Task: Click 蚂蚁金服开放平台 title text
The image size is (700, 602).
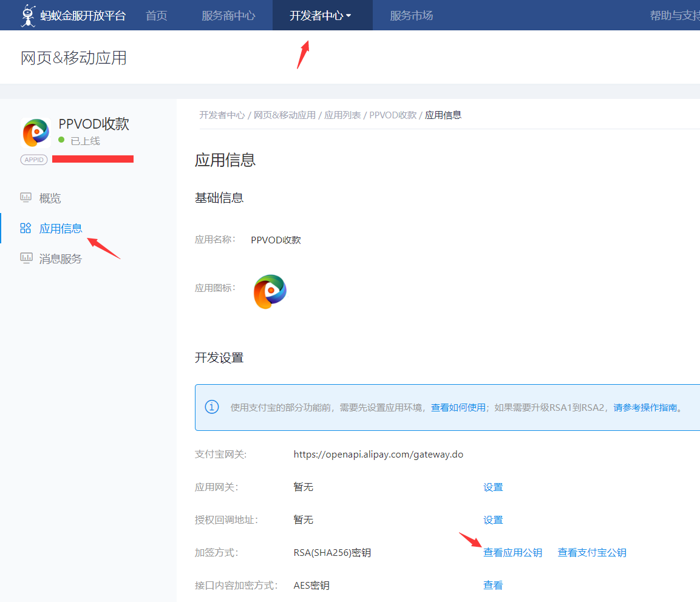Action: coord(83,16)
